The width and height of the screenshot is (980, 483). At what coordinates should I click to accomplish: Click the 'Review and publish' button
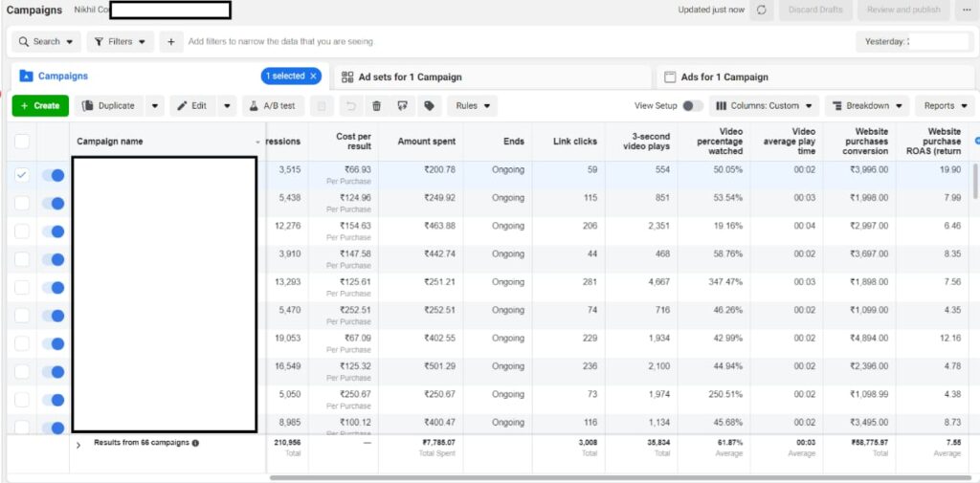coord(903,10)
